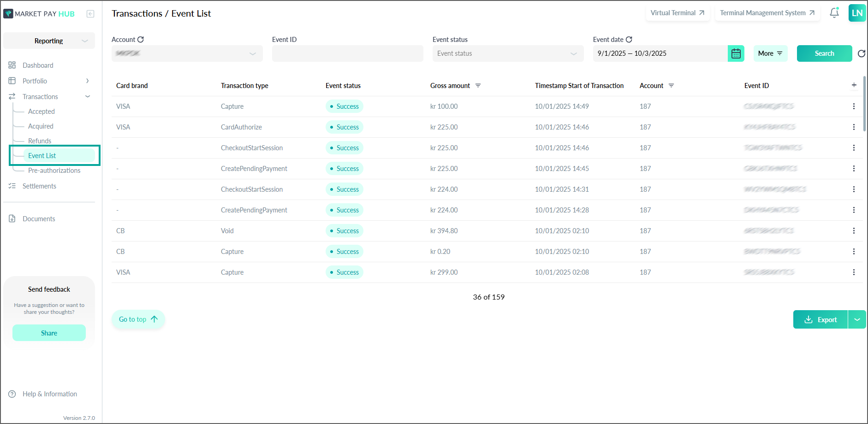Open the Reporting module dropdown
Image resolution: width=868 pixels, height=424 pixels.
click(x=49, y=41)
